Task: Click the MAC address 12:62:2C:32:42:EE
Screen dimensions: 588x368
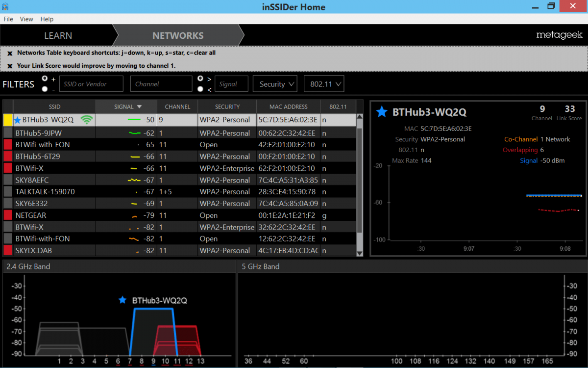Action: [288, 238]
